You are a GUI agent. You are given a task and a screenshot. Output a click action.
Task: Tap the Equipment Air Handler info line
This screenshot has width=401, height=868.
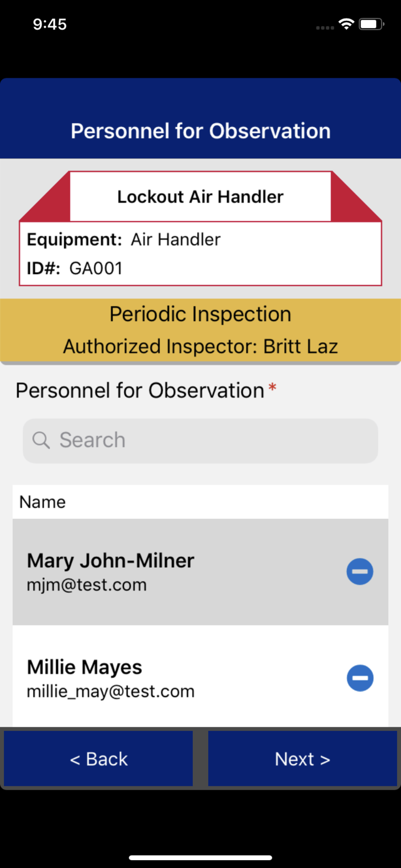tap(124, 240)
